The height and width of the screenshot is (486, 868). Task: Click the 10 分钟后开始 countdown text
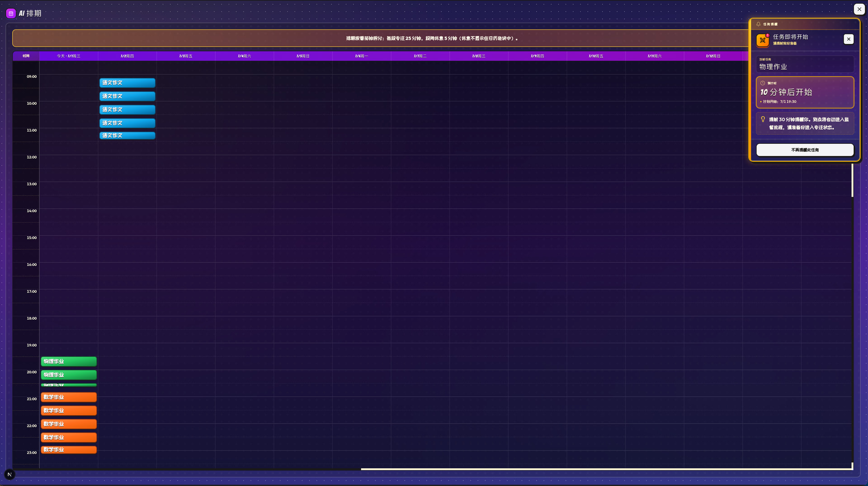(x=786, y=92)
